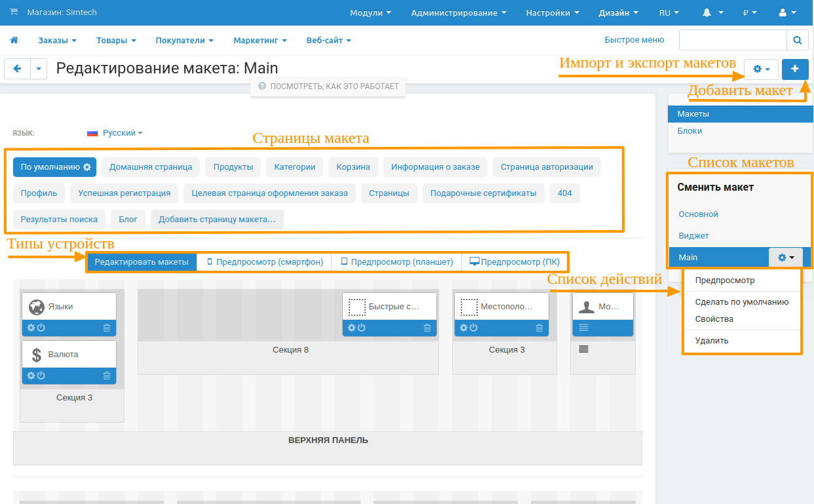Click the home icon in navigation bar
The height and width of the screenshot is (504, 814).
coord(14,40)
